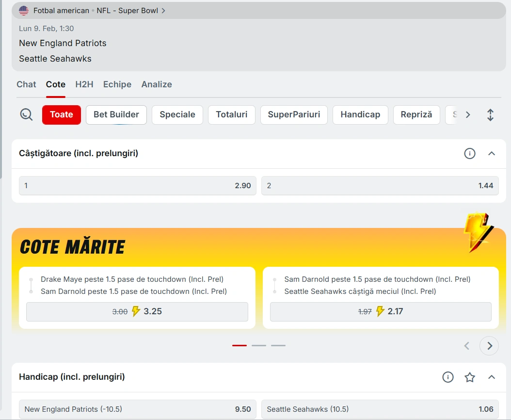Enable the Bet Builder filter

(x=116, y=114)
